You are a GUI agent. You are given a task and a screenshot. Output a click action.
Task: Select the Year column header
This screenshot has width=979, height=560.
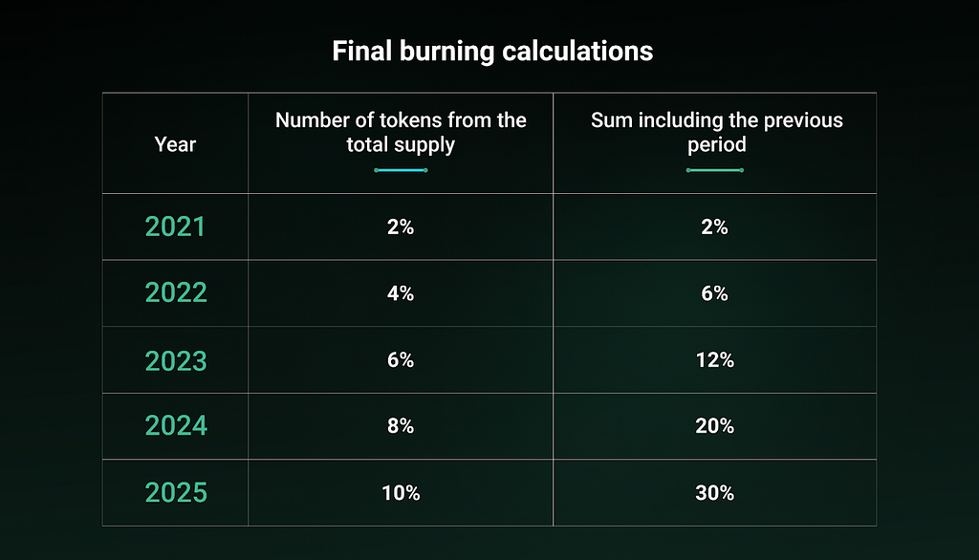click(175, 144)
